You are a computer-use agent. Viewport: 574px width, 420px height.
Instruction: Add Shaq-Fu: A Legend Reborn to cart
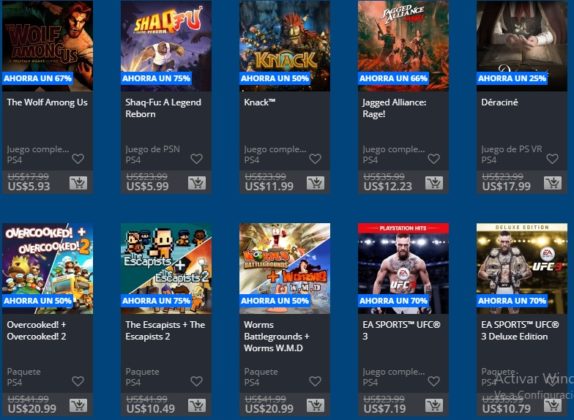tap(197, 183)
